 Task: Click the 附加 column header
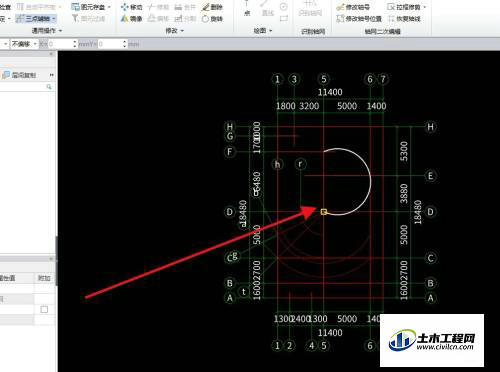click(x=44, y=278)
